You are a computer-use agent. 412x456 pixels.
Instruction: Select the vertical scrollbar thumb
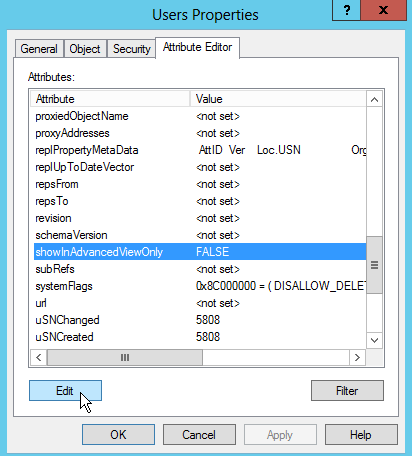374,265
